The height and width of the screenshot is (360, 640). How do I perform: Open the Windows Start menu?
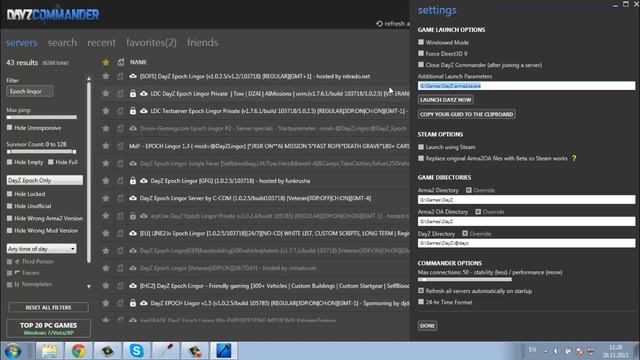point(13,351)
